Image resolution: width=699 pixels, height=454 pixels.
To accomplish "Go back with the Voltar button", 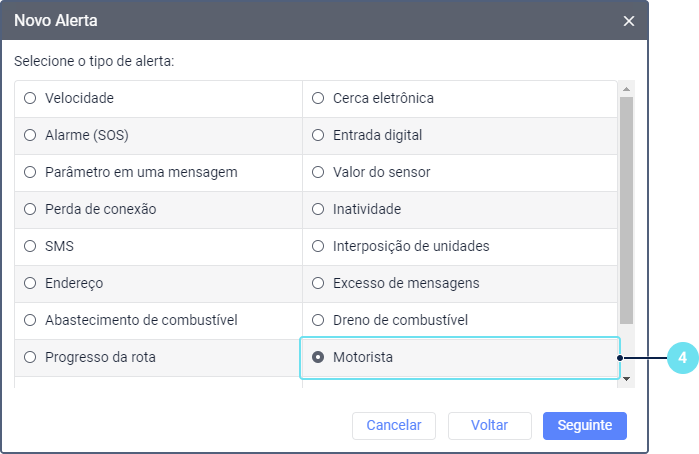I will (x=489, y=425).
